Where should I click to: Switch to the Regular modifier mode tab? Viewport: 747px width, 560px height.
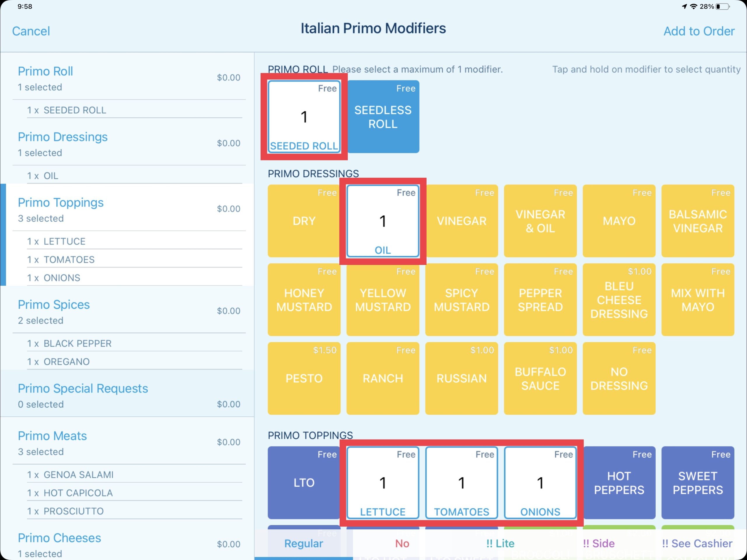303,543
